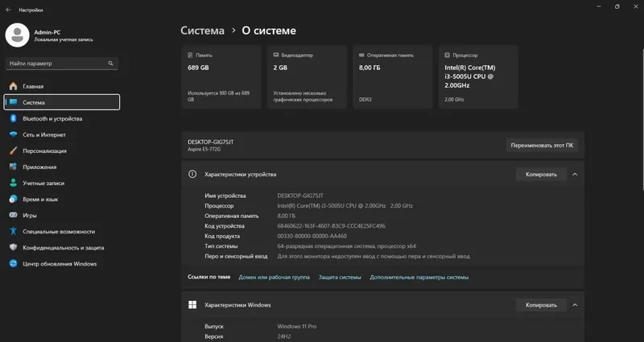The width and height of the screenshot is (644, 342).
Task: Open Сеть и Интернет Wi-Fi icon
Action: 14,134
